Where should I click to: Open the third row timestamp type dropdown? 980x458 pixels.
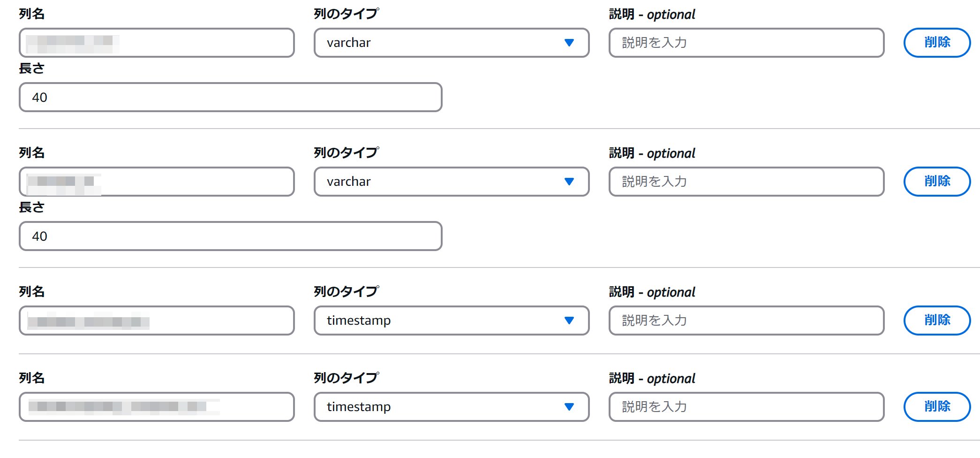pyautogui.click(x=441, y=321)
